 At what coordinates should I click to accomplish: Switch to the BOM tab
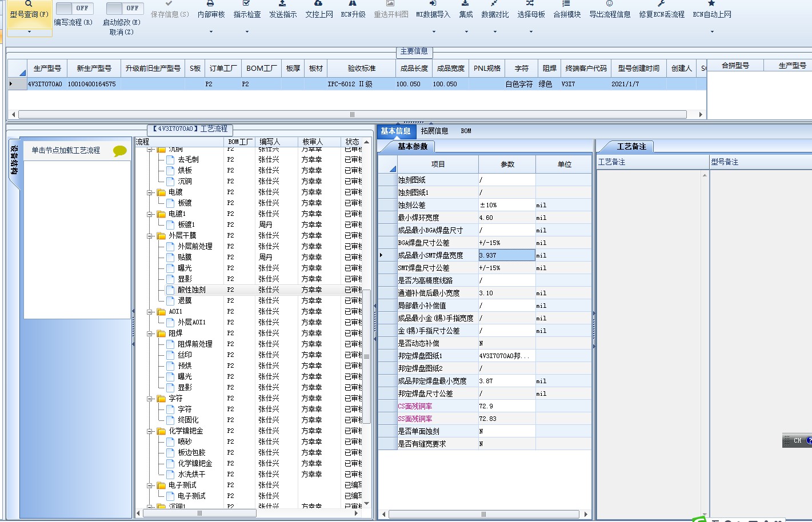coord(466,131)
